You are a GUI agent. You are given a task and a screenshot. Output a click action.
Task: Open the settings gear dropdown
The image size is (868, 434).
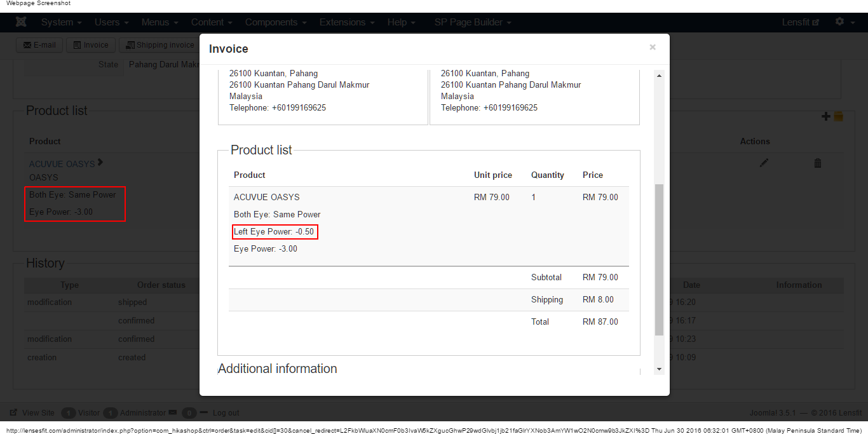(843, 22)
